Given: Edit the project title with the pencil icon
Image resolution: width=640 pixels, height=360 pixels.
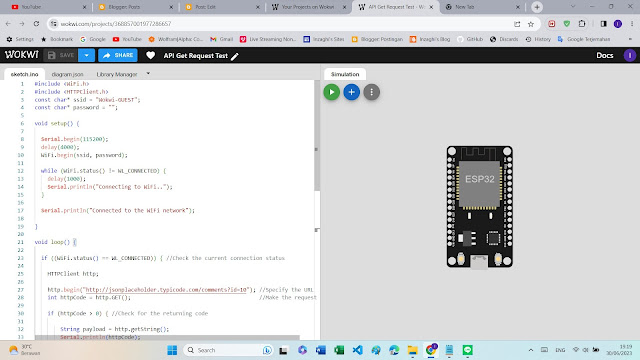Looking at the screenshot, I should pyautogui.click(x=235, y=56).
